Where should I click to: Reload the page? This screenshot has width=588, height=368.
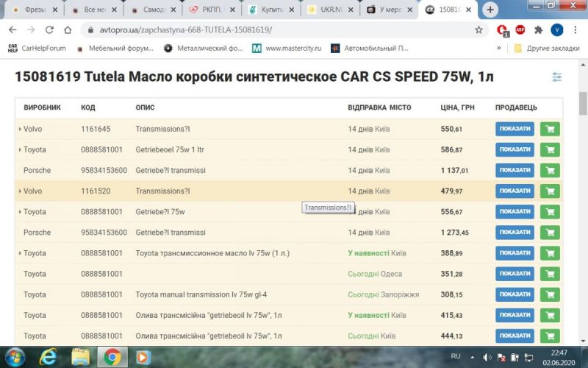49,30
